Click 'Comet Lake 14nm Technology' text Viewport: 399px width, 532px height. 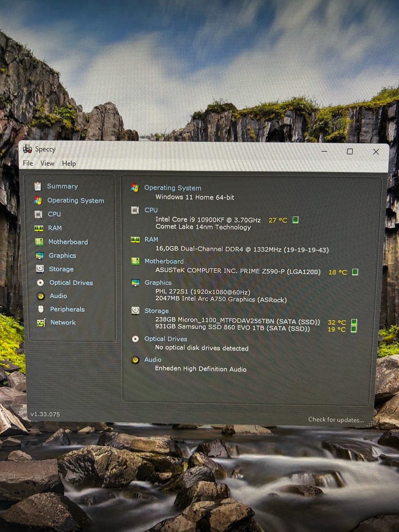tap(203, 227)
